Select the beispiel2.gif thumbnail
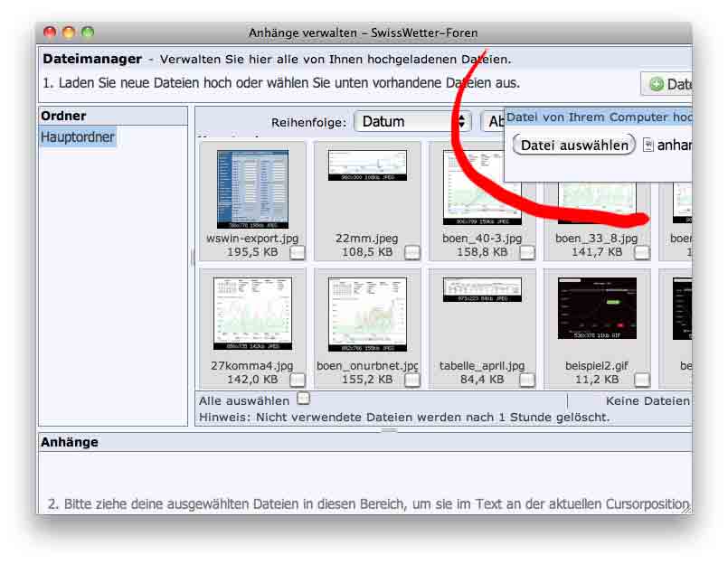This screenshot has width=728, height=564. (x=597, y=308)
